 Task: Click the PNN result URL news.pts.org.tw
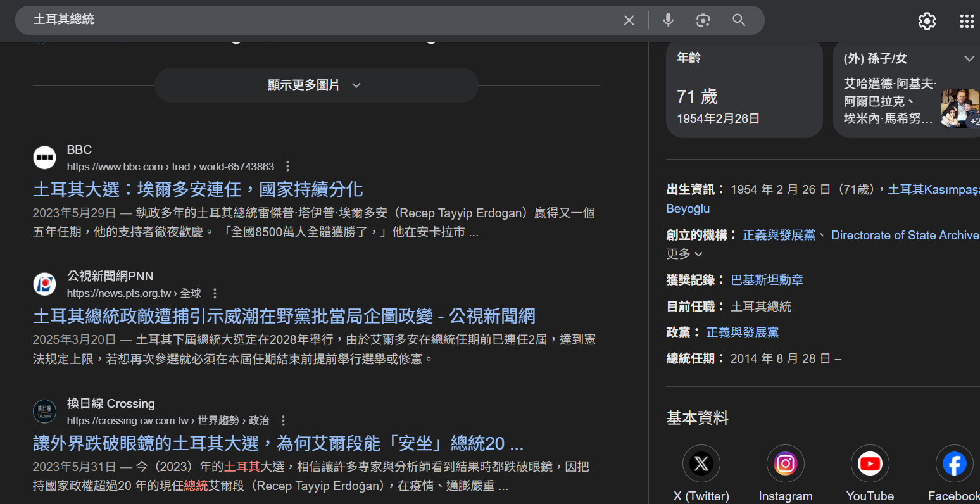click(134, 293)
